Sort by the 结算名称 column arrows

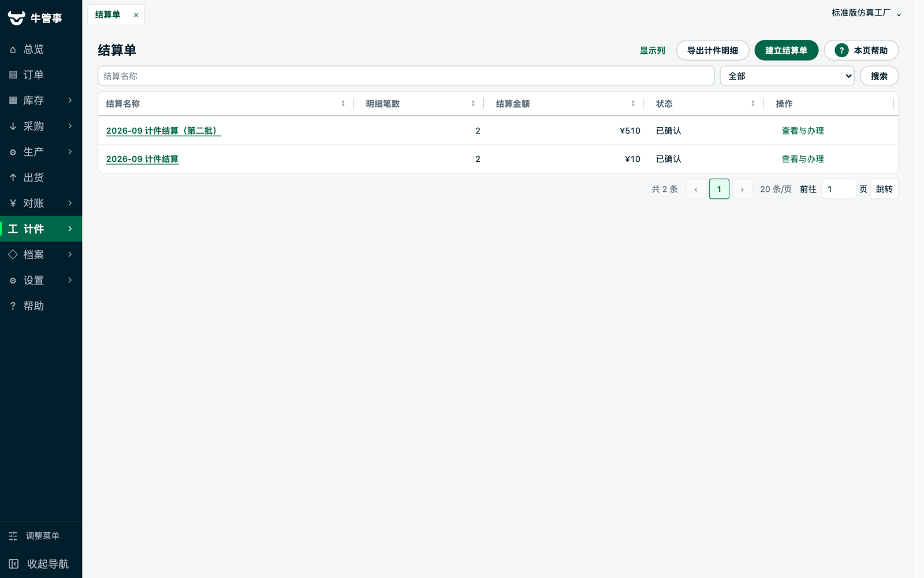coord(343,103)
